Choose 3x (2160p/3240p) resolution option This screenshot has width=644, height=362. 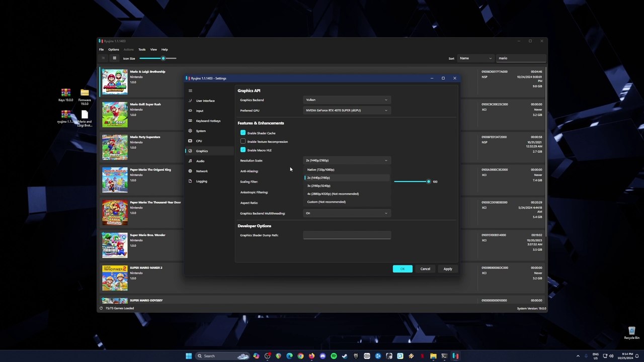coord(347,186)
